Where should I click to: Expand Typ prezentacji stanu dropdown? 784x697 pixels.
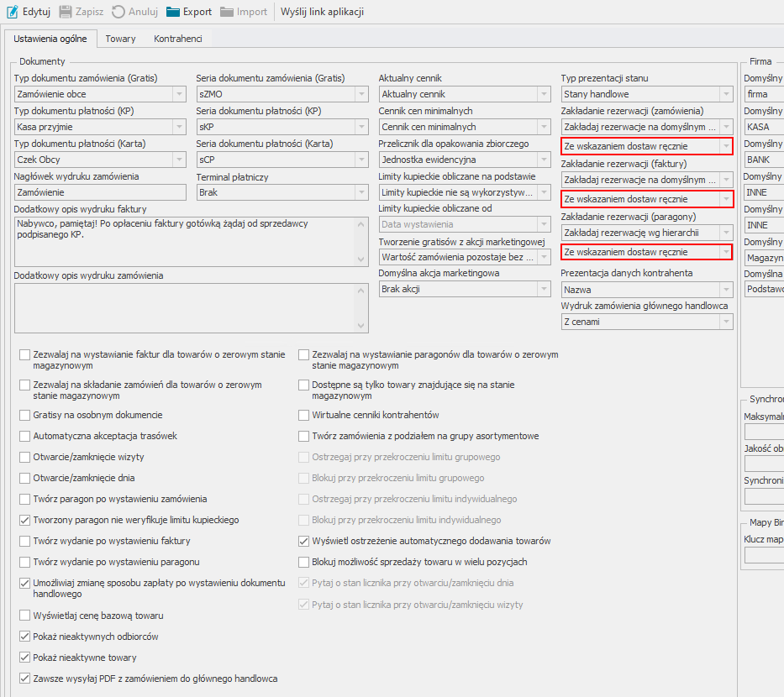click(x=726, y=94)
